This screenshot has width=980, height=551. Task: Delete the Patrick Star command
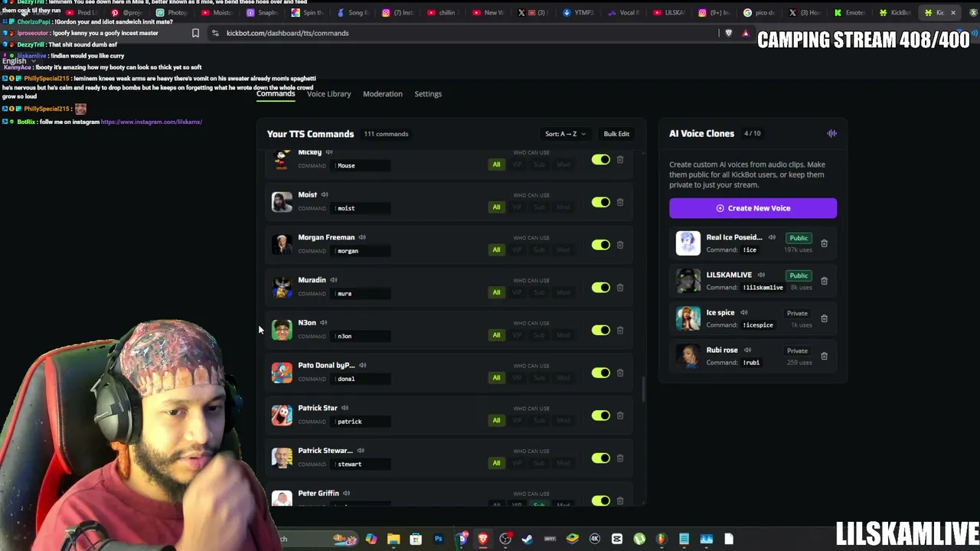click(x=620, y=416)
